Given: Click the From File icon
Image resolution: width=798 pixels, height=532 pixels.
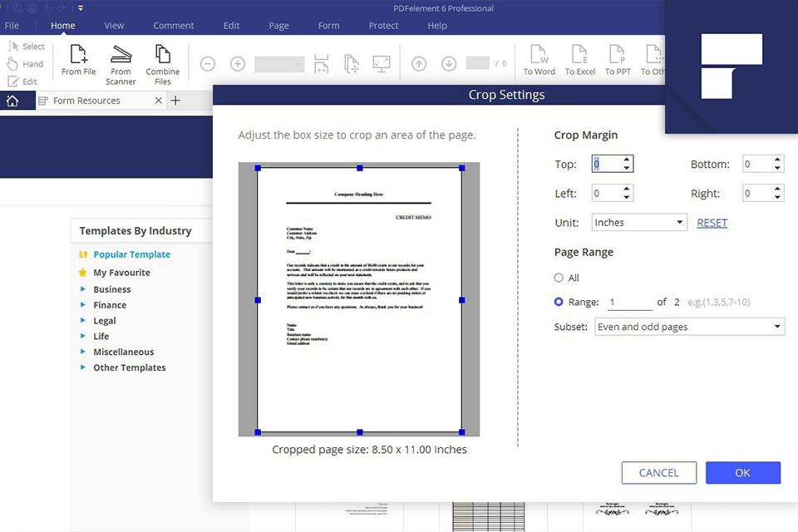Looking at the screenshot, I should click(78, 55).
